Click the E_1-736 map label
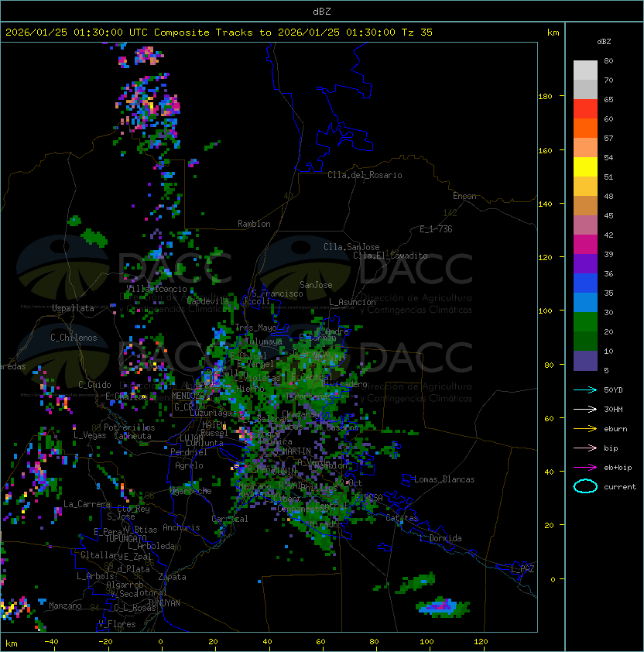This screenshot has width=644, height=652. tap(436, 229)
